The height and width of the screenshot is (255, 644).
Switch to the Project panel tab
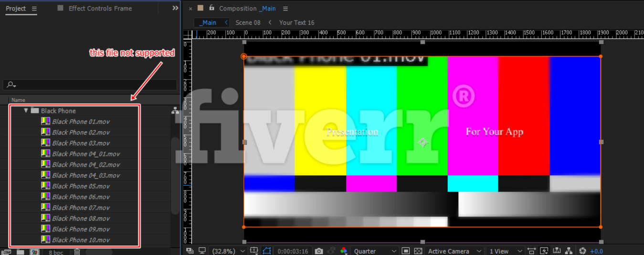pyautogui.click(x=16, y=9)
